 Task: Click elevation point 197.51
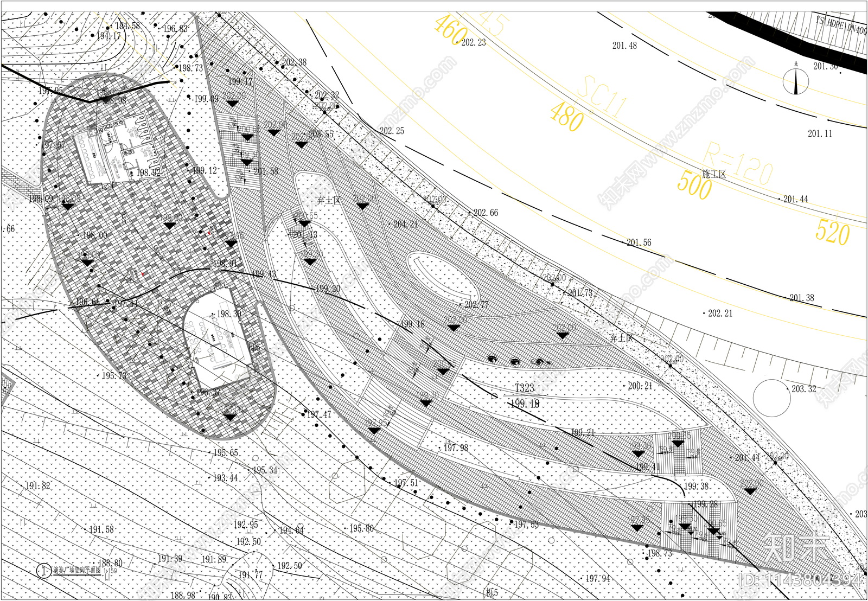(406, 483)
